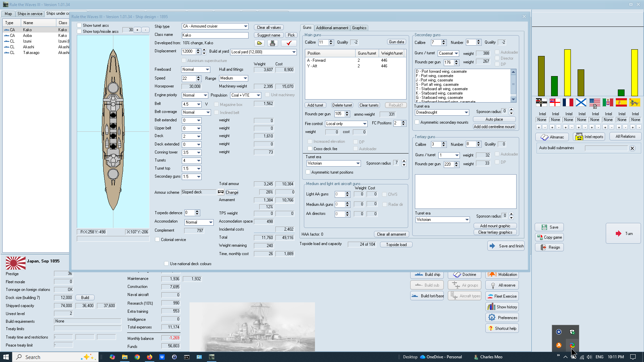Click the Add turret button
Viewport: 644px width, 362px height.
point(315,105)
